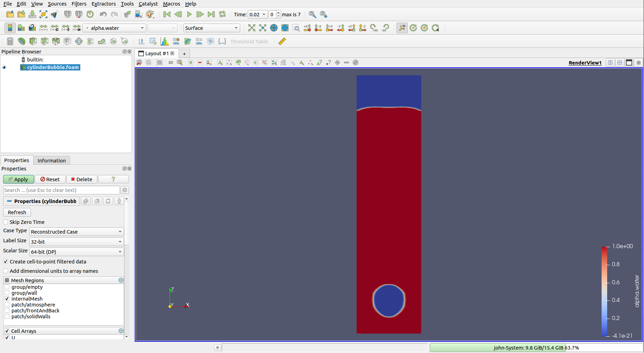Apply the Contour filter

(x=22, y=41)
